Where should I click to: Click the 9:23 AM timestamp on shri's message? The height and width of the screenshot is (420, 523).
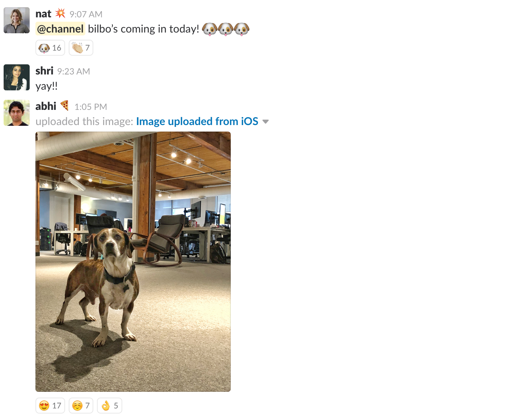click(x=73, y=72)
